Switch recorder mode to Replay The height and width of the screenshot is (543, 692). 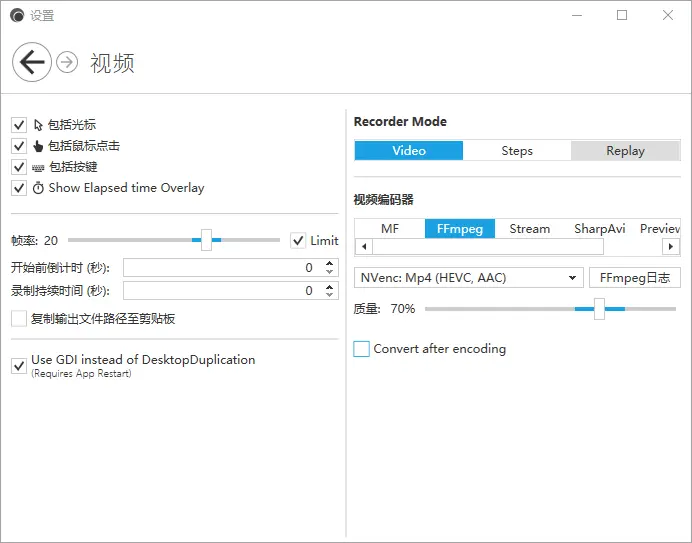coord(625,151)
